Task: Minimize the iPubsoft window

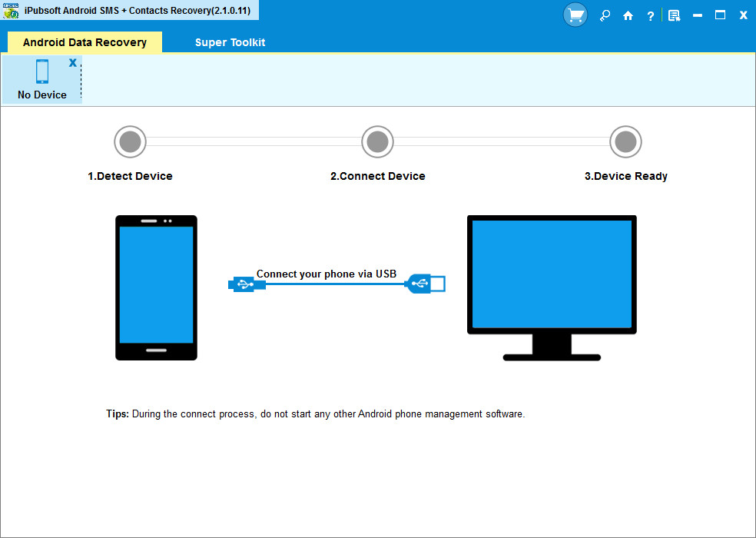Action: [x=697, y=15]
